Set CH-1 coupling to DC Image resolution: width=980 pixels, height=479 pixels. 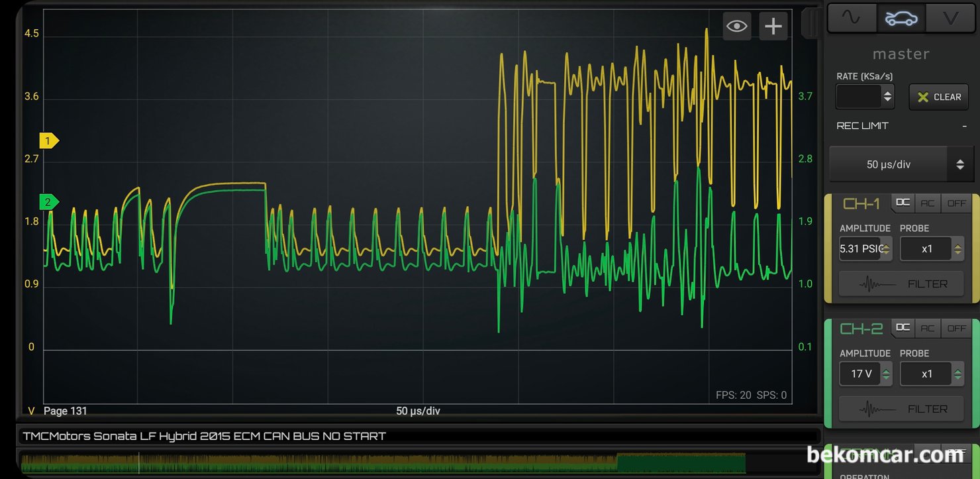pos(903,203)
